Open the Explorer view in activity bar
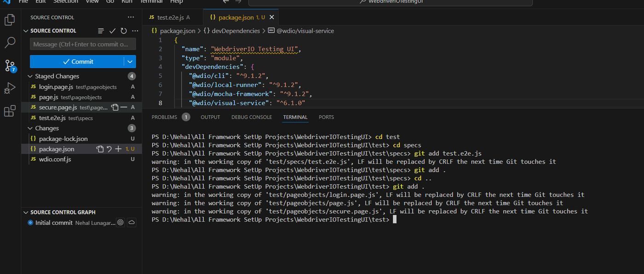 coord(10,20)
